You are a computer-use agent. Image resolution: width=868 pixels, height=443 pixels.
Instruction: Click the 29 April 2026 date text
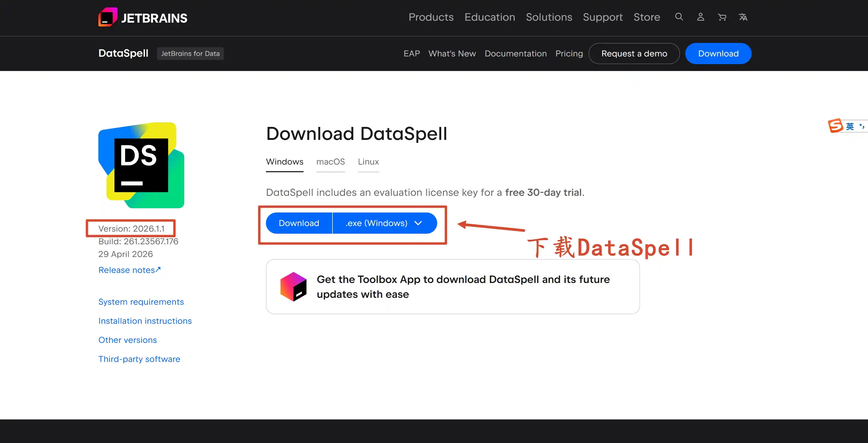125,254
